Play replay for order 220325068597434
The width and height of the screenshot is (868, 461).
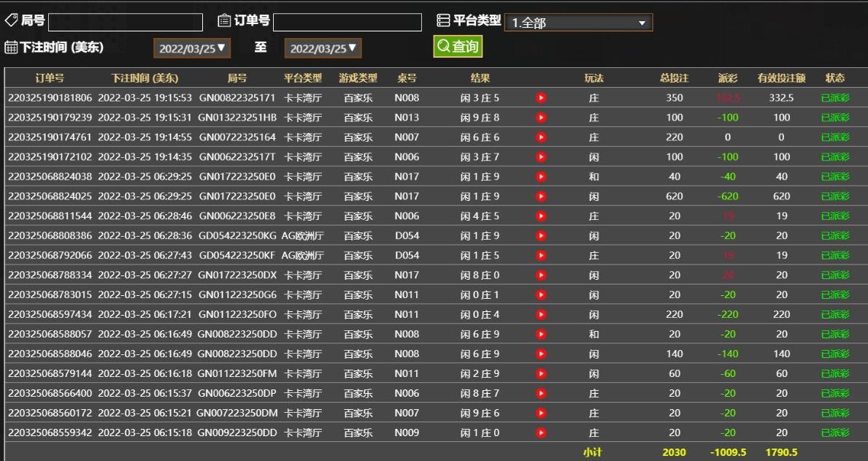[541, 315]
